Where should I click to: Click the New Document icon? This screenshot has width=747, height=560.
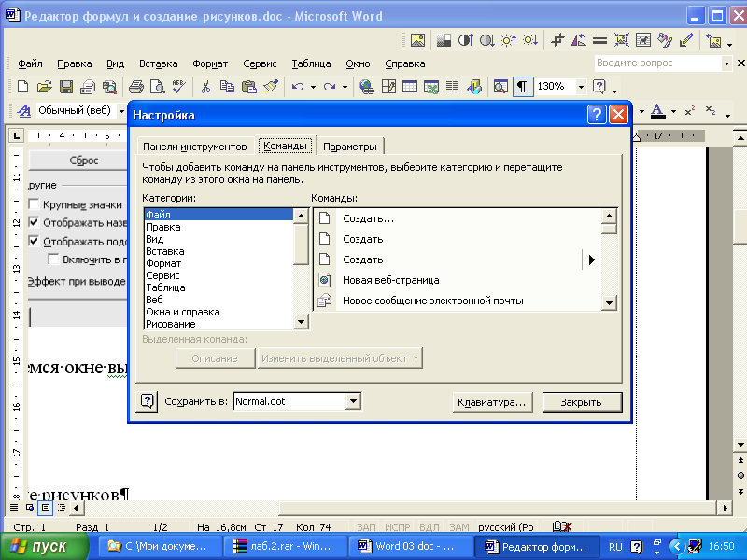[x=22, y=87]
